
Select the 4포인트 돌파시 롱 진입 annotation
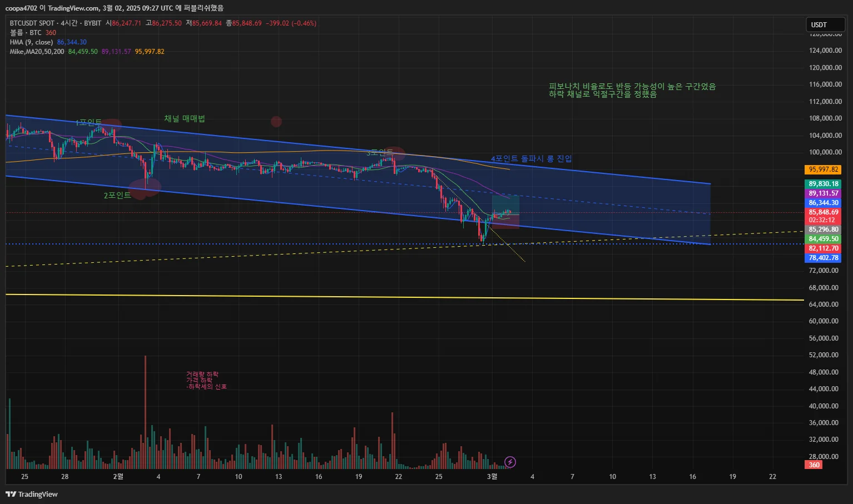click(x=531, y=159)
